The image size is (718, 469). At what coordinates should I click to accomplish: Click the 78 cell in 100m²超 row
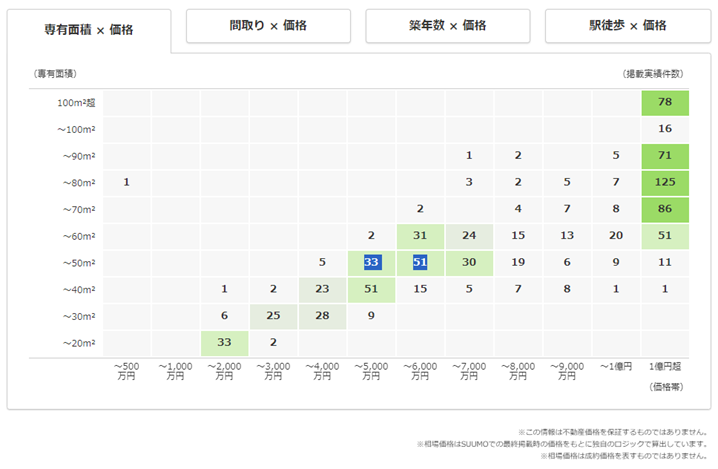point(665,103)
